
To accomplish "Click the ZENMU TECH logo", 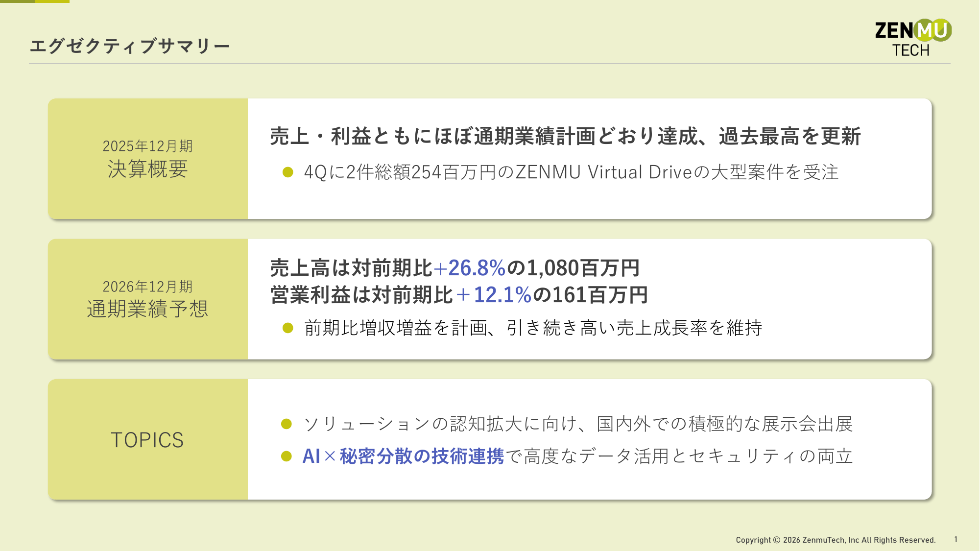I will point(912,38).
